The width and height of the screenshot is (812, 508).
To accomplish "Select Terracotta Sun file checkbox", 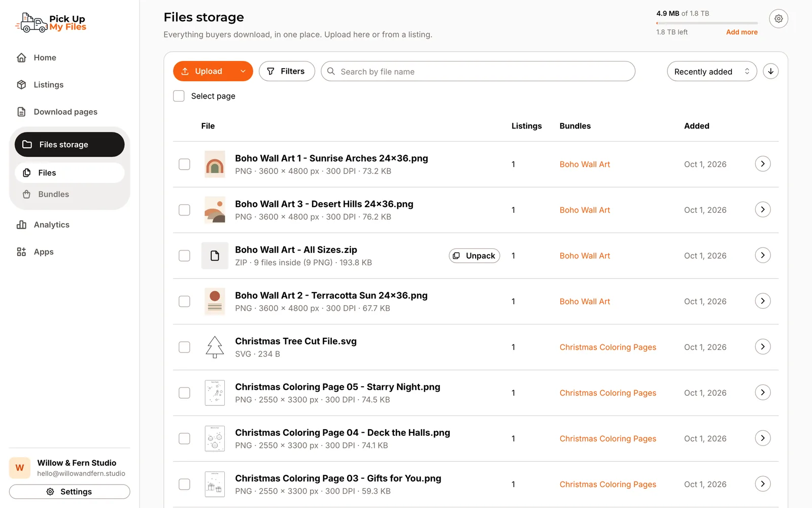I will click(x=184, y=301).
